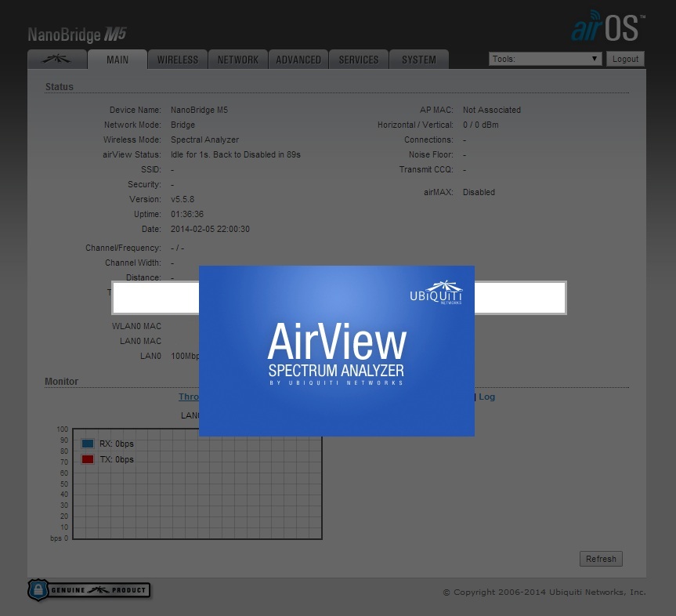This screenshot has width=676, height=616.
Task: Click the Version value v5.5.8
Action: click(x=183, y=199)
